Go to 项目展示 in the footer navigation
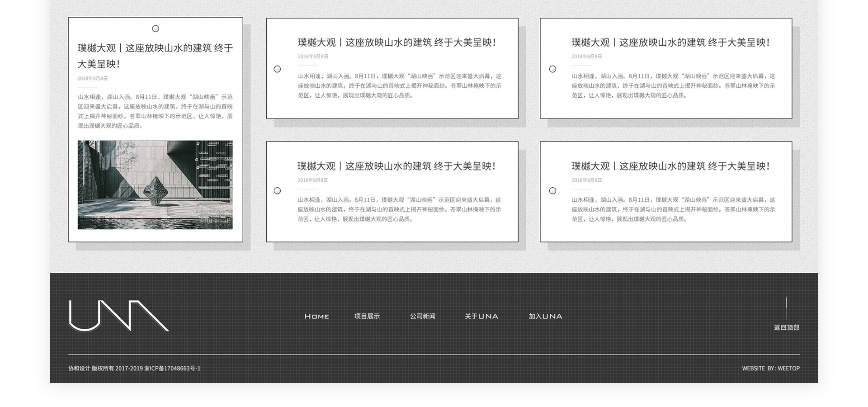The width and height of the screenshot is (868, 407). pos(367,317)
